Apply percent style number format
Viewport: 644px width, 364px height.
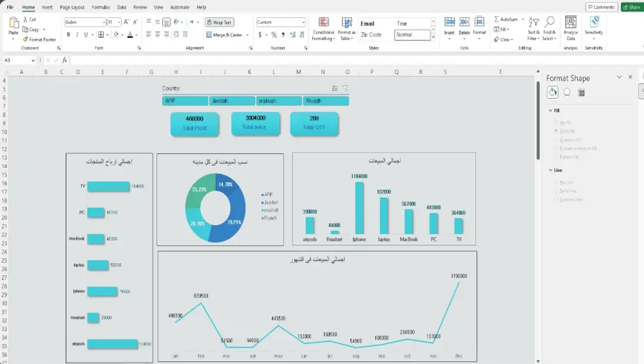[x=274, y=35]
